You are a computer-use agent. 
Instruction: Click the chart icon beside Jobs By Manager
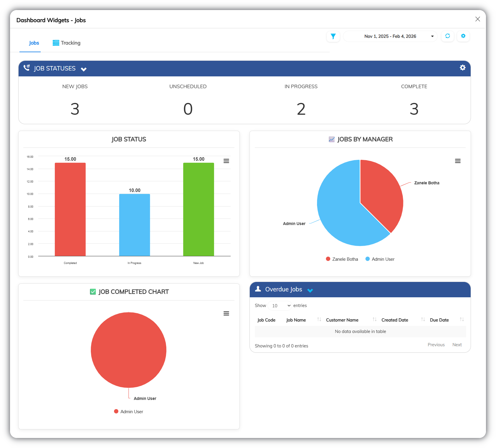(332, 139)
